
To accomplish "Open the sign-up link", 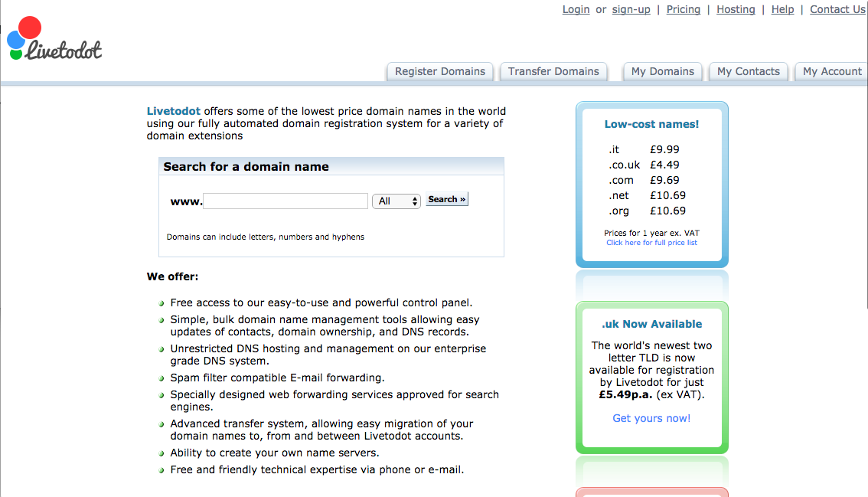I will 631,9.
